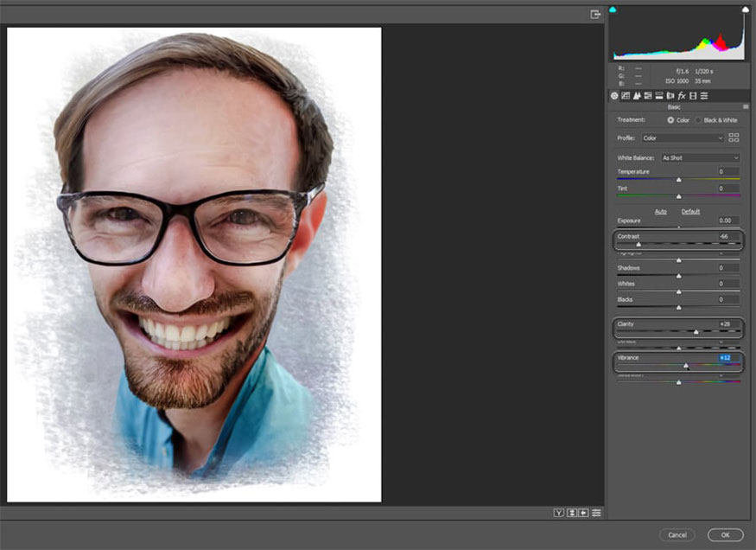Open preview preferences icon
The height and width of the screenshot is (550, 756).
click(x=596, y=513)
